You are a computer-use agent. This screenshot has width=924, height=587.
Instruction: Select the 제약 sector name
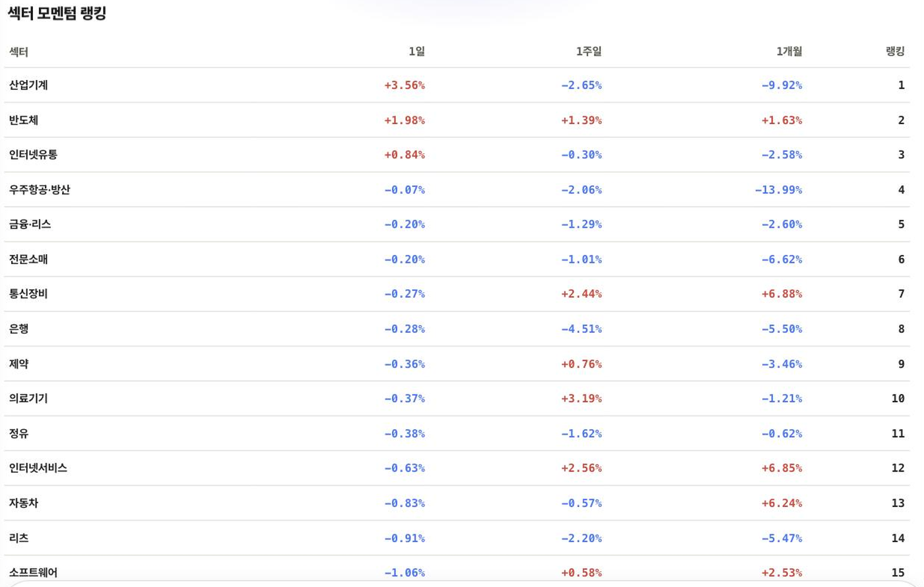pyautogui.click(x=18, y=364)
